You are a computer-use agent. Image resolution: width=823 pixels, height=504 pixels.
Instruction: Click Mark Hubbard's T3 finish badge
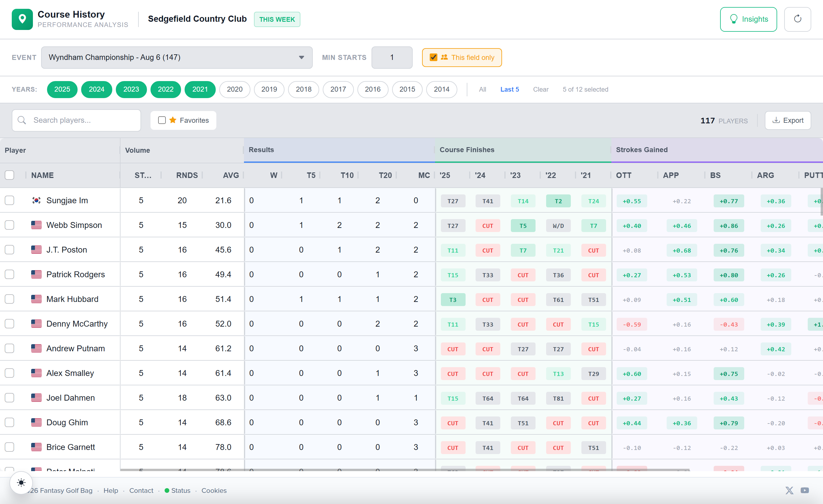point(453,300)
